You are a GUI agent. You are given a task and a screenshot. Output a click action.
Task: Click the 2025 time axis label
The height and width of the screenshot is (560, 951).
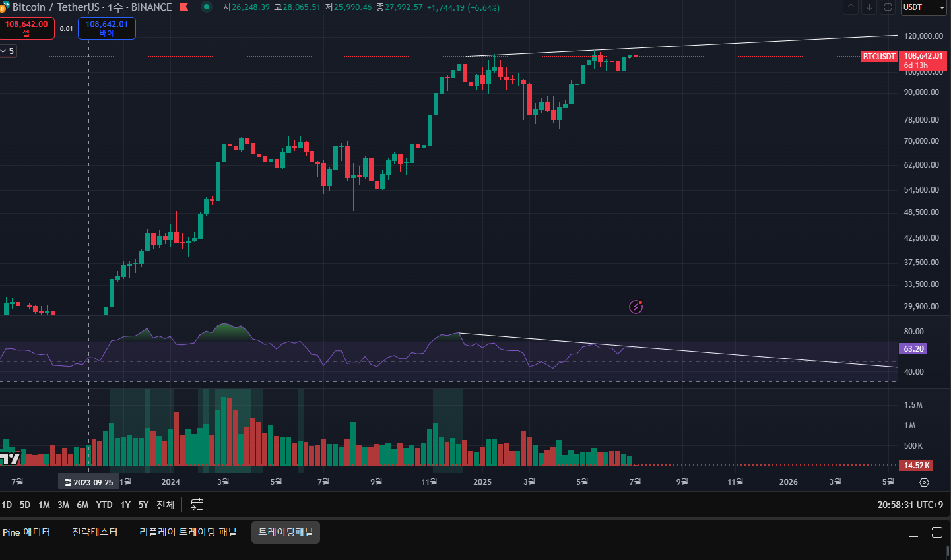482,482
